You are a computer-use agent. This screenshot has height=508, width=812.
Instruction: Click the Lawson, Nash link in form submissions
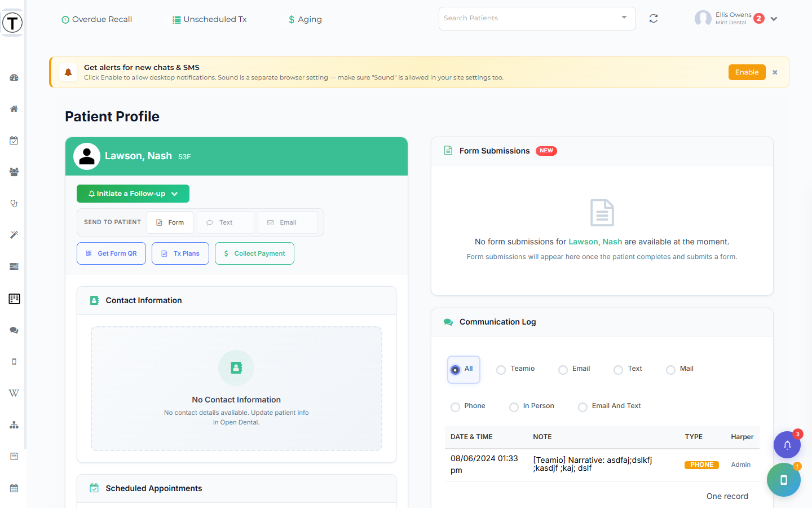click(595, 242)
